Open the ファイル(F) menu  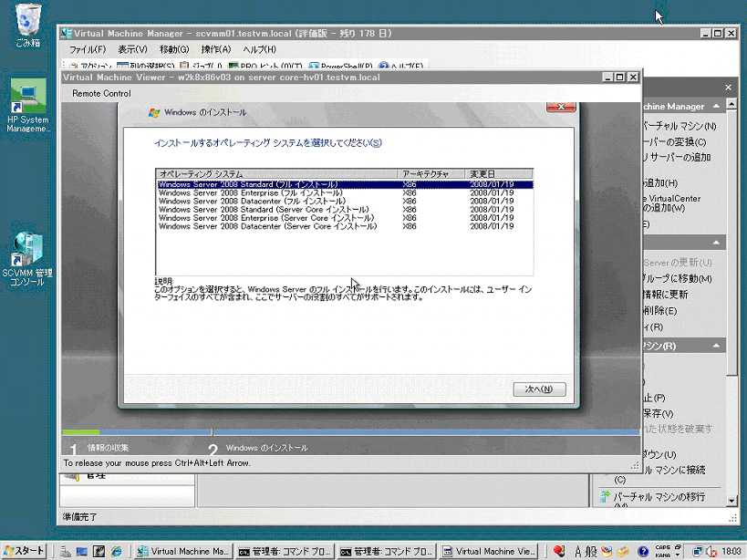point(88,49)
